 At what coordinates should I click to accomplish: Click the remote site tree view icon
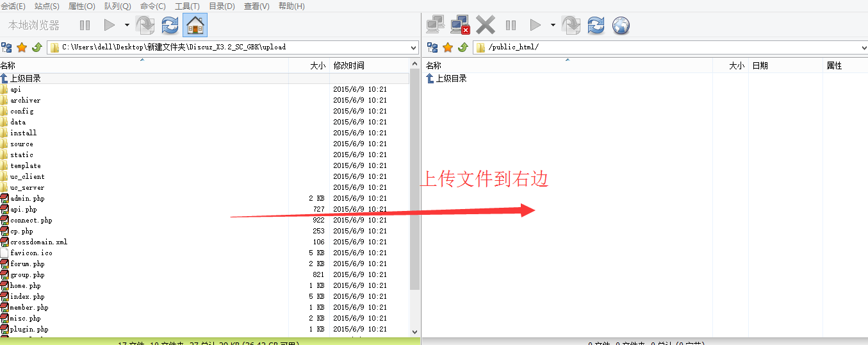pos(432,47)
